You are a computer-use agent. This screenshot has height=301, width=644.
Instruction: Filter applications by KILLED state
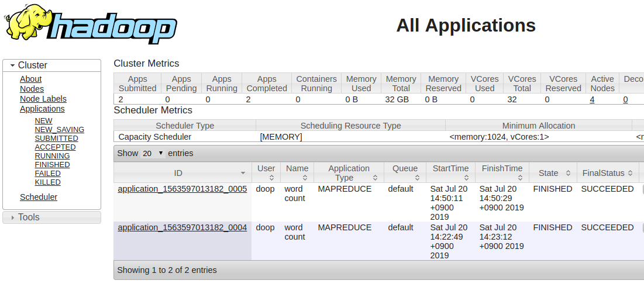pyautogui.click(x=47, y=182)
